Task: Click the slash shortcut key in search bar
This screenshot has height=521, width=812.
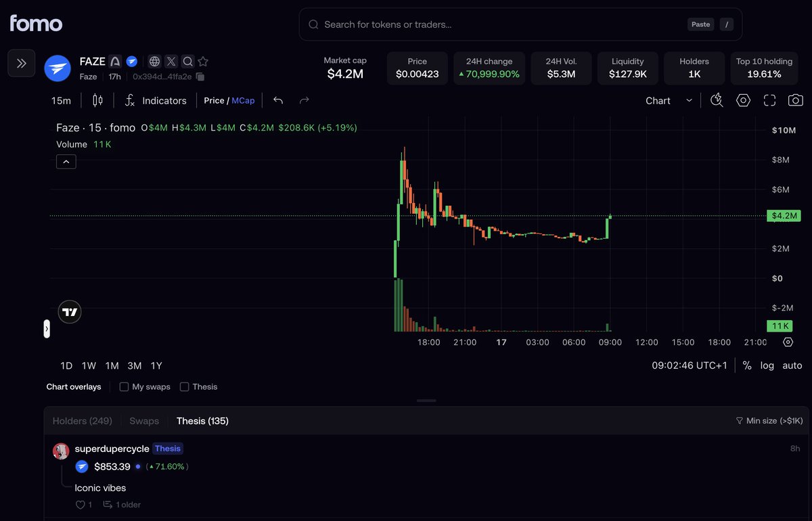Action: (726, 24)
